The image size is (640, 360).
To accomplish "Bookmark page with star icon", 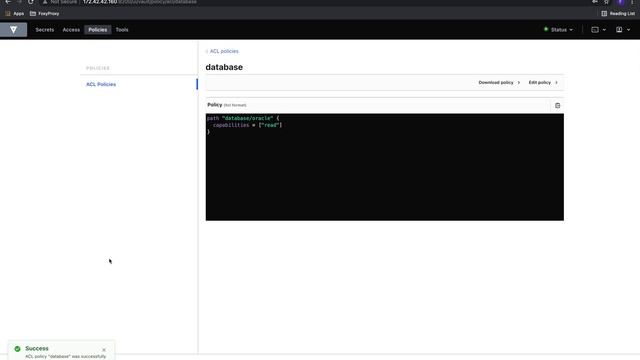I will pyautogui.click(x=607, y=2).
